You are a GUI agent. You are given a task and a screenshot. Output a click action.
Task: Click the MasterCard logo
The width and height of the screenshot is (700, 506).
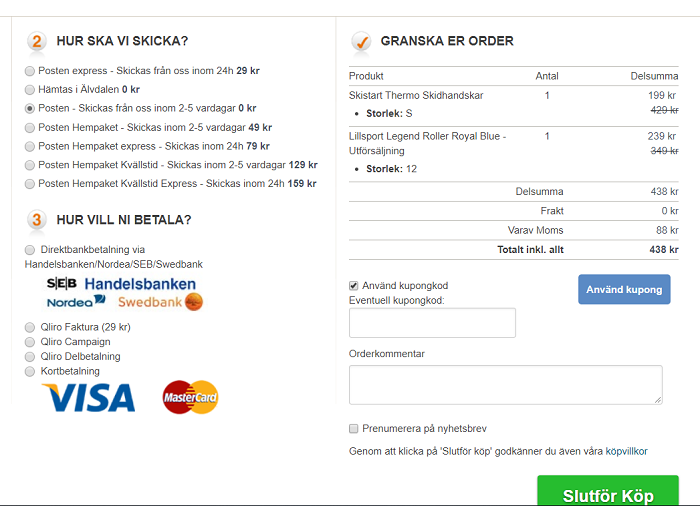pos(190,397)
